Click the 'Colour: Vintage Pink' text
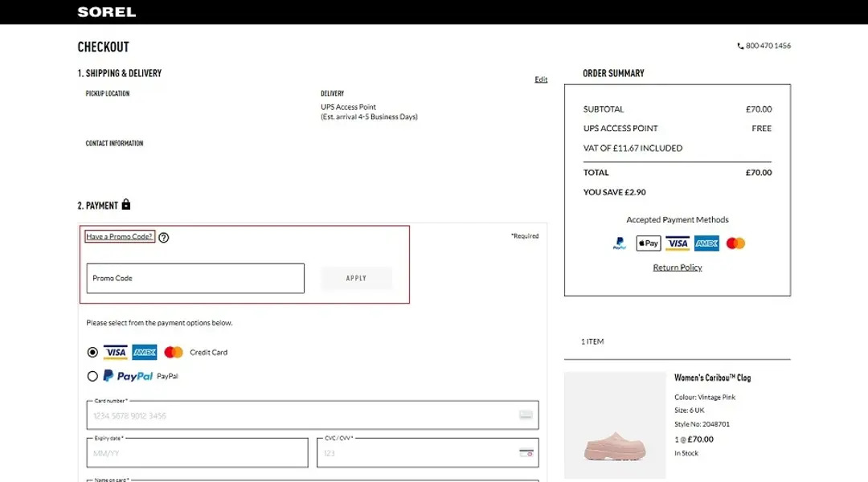This screenshot has height=482, width=868. 705,398
